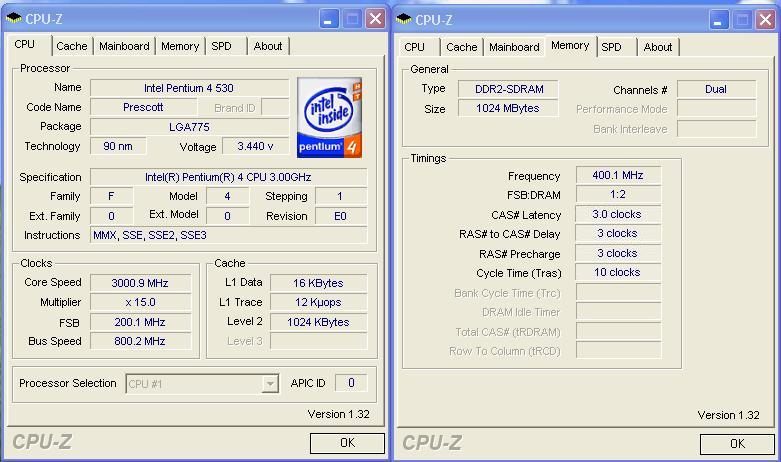The width and height of the screenshot is (781, 462).
Task: Click the Technology value '90 nm'
Action: pos(118,146)
